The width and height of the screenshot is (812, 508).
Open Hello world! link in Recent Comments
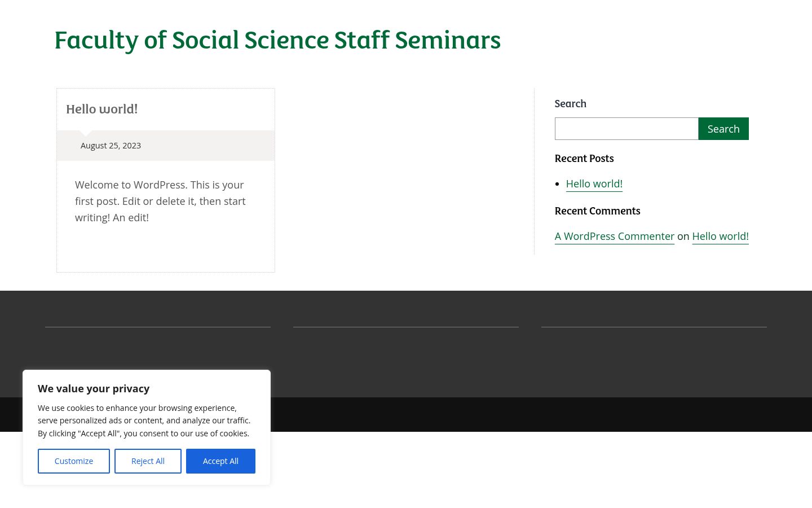(x=720, y=237)
